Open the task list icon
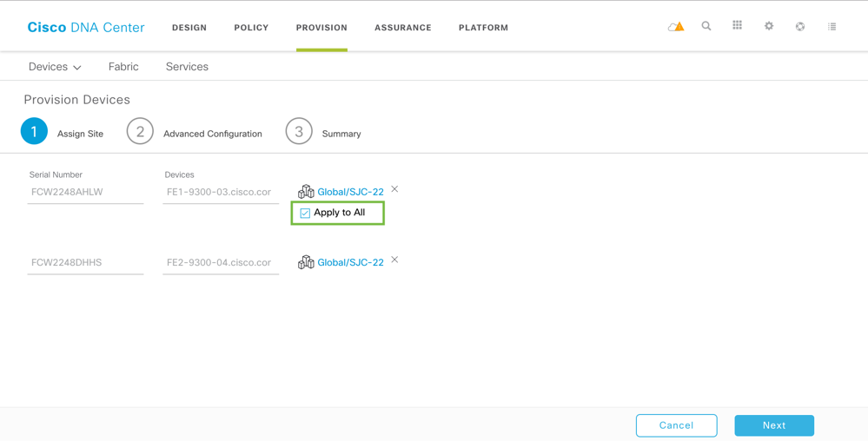 coord(832,26)
